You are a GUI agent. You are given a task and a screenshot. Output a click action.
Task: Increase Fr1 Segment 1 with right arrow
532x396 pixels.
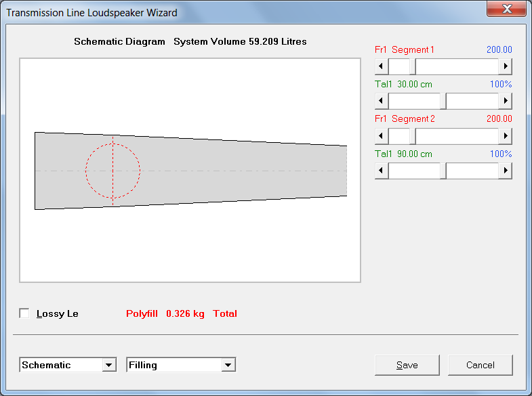pos(505,66)
